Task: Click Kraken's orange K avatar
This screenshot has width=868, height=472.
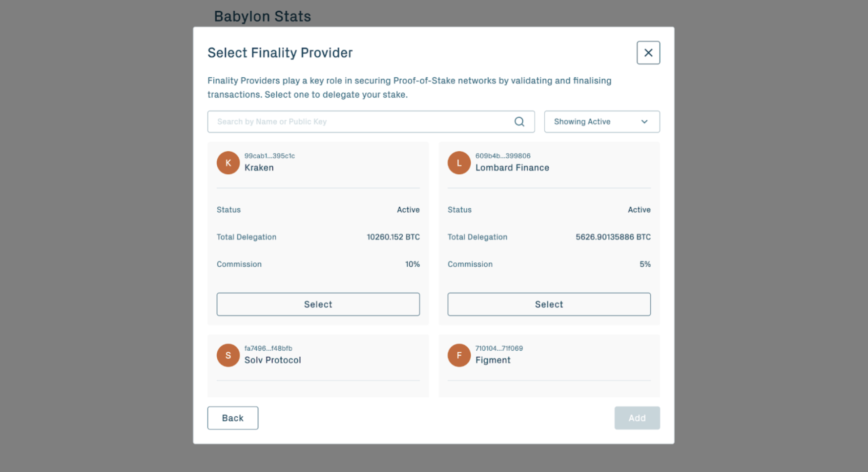Action: [228, 163]
